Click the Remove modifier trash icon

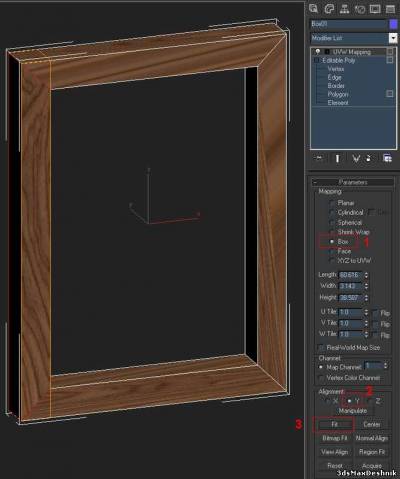point(368,158)
